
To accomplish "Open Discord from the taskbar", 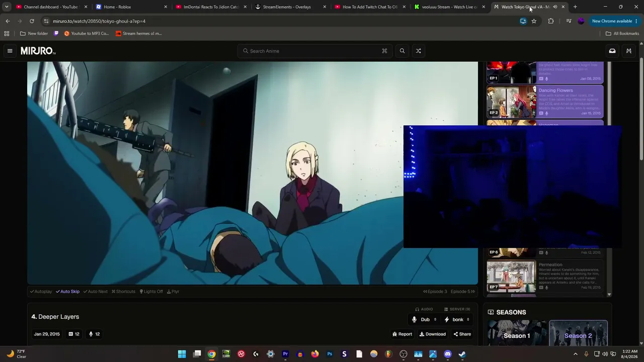I will point(448,354).
